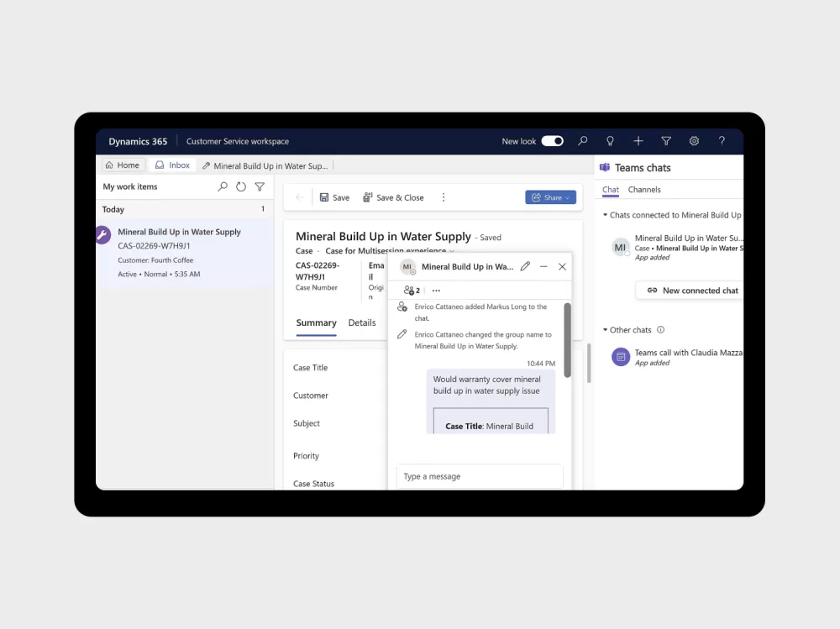Click Dynamics 365 app title
Image resolution: width=840 pixels, height=629 pixels.
coord(138,141)
